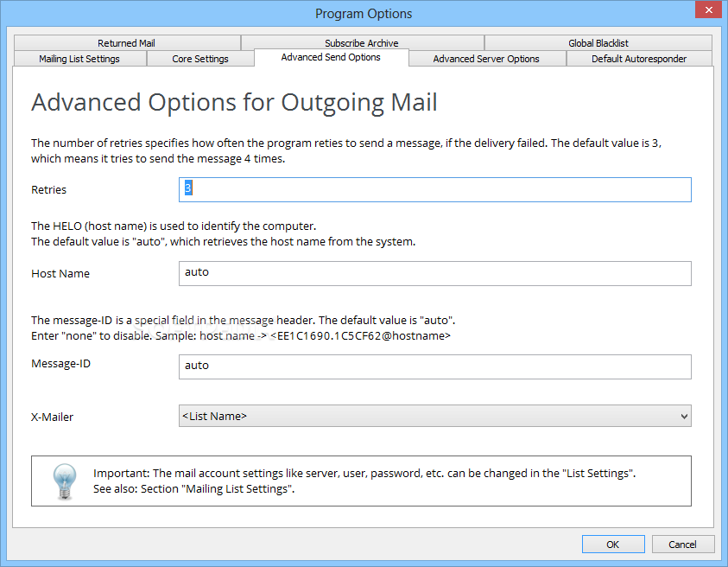Switch to the Returned Mail tab
Viewport: 728px width, 567px height.
pyautogui.click(x=127, y=42)
